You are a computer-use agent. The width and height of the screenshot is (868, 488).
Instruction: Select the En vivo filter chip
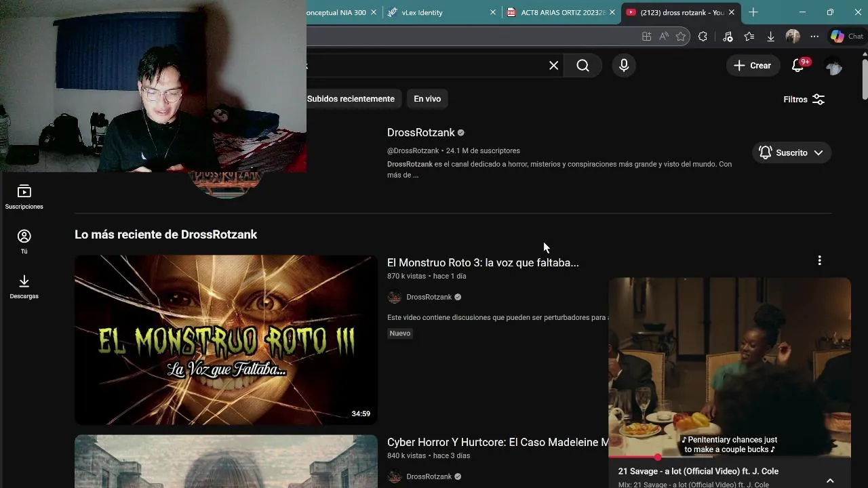click(427, 99)
